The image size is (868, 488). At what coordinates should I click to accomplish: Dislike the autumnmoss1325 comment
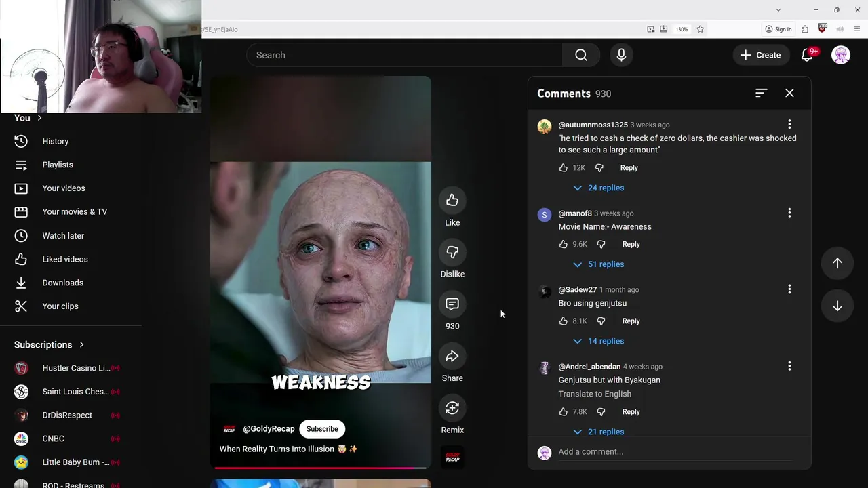(x=599, y=167)
